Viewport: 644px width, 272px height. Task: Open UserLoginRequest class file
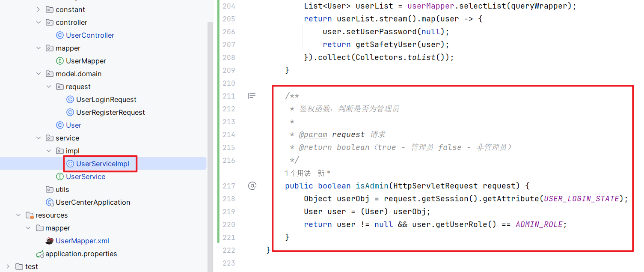point(106,99)
